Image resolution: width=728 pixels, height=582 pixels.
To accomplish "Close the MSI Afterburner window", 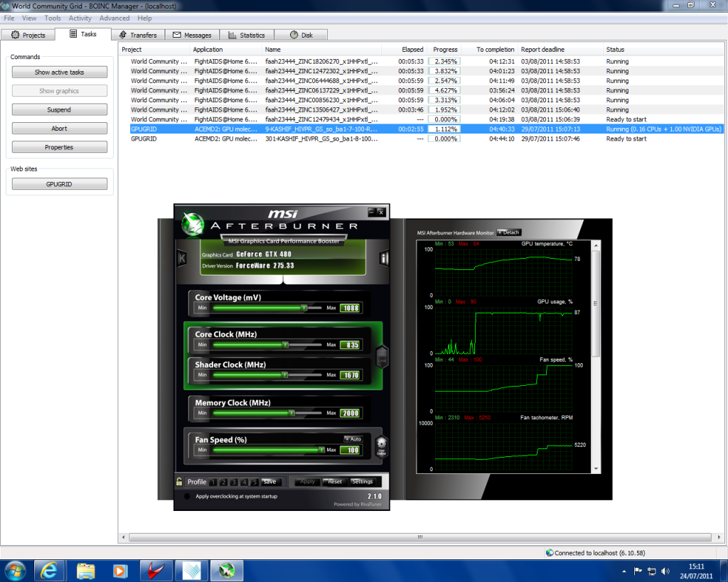I will click(x=381, y=212).
